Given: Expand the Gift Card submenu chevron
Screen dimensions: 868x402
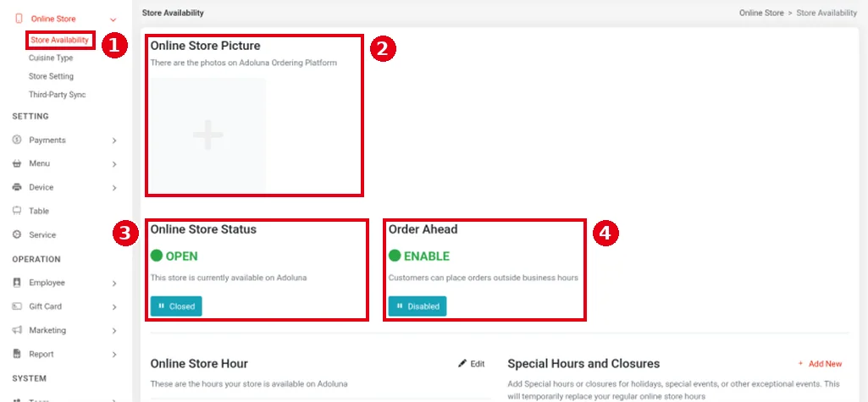Looking at the screenshot, I should (x=114, y=307).
